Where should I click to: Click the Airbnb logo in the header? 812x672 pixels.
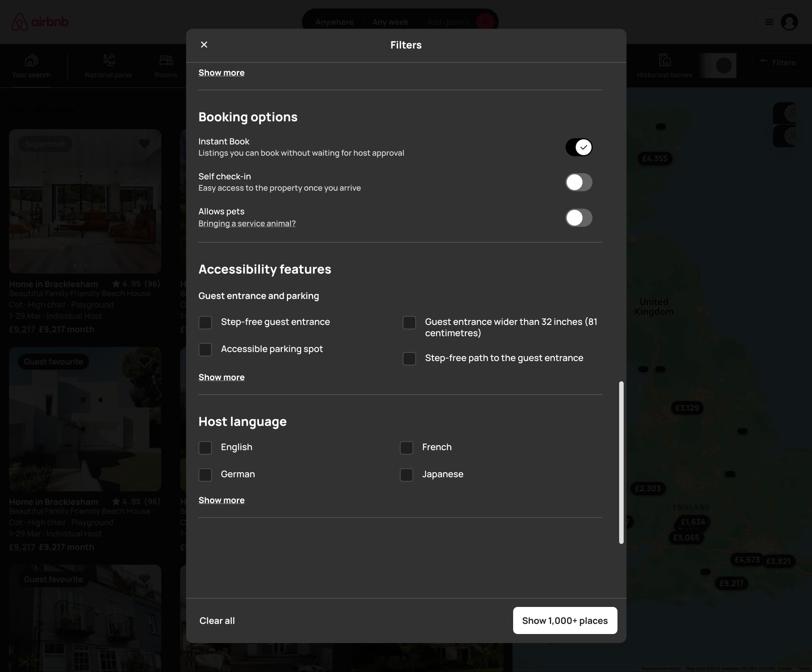click(x=40, y=22)
